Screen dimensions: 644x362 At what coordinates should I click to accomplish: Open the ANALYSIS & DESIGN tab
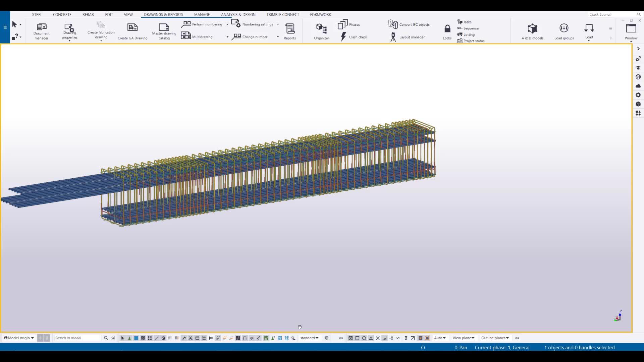pos(238,14)
